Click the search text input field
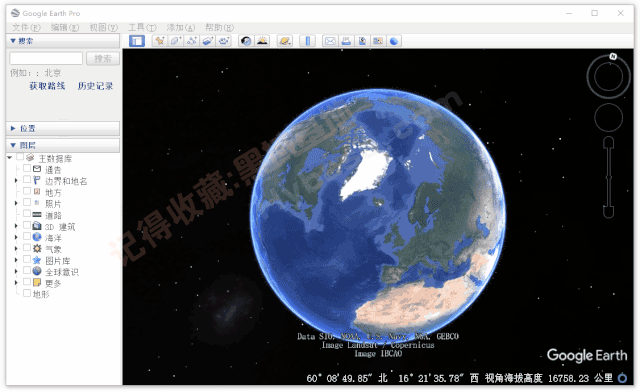 [x=46, y=58]
